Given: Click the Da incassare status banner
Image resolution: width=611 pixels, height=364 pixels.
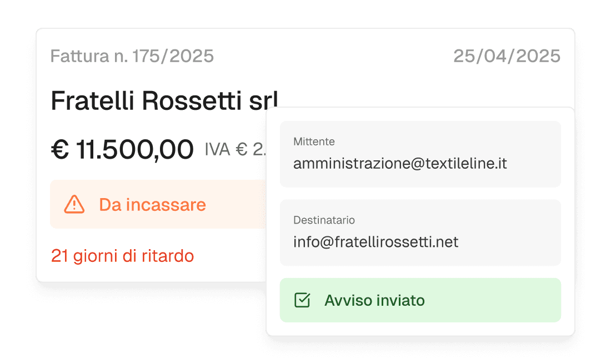Looking at the screenshot, I should pos(158,204).
